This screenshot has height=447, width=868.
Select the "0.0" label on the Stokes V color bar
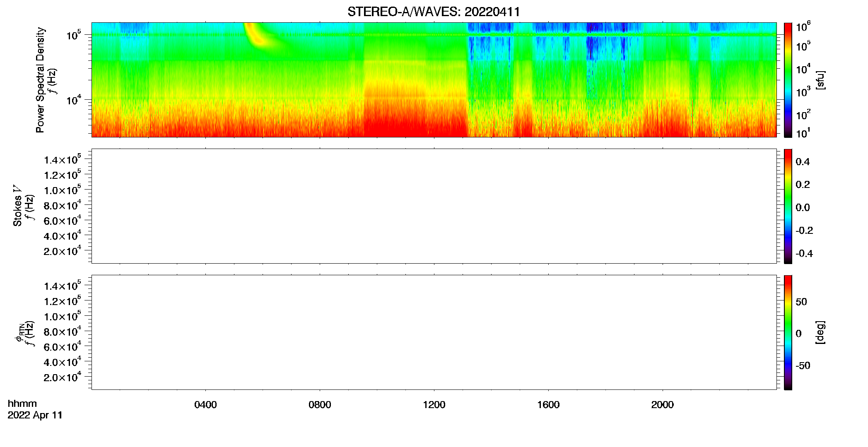[x=803, y=208]
